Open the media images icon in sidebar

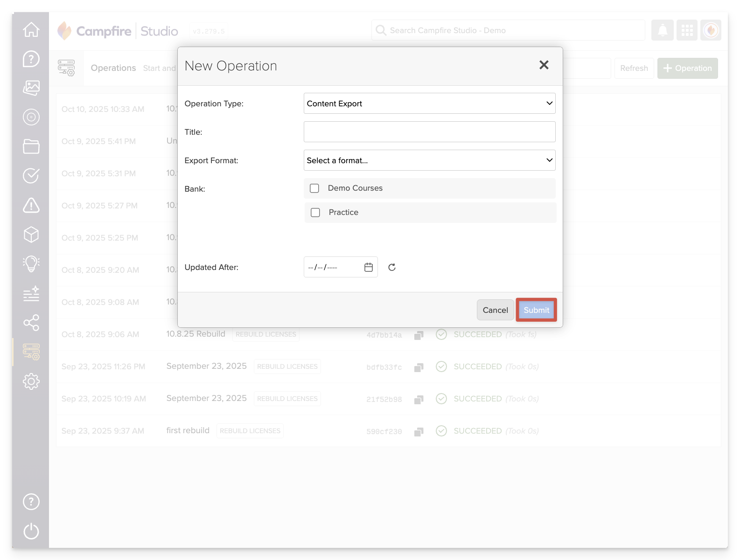(31, 88)
